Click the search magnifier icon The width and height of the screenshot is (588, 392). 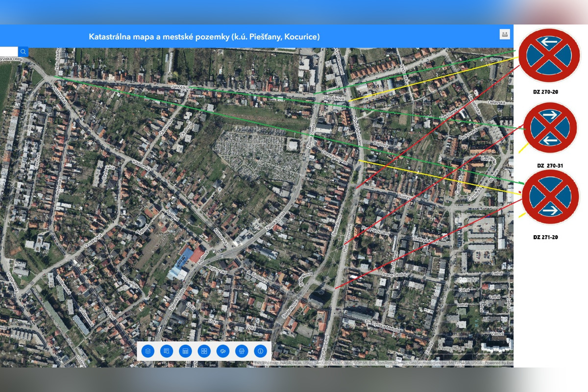coord(22,51)
